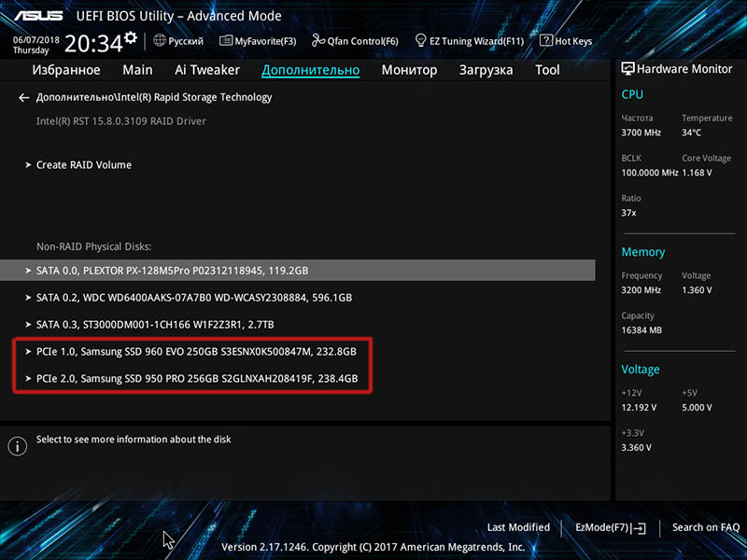Switch to the Main tab
This screenshot has width=747, height=560.
[x=137, y=70]
